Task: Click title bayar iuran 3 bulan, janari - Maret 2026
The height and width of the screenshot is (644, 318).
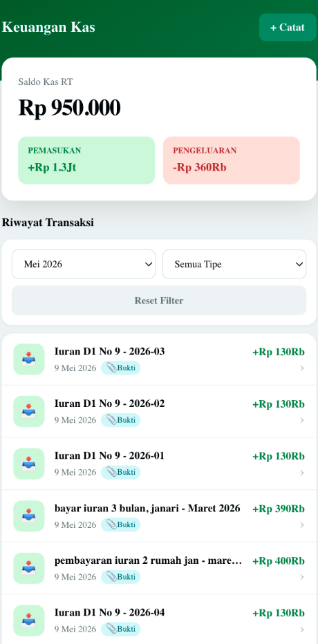Action: pyautogui.click(x=147, y=509)
